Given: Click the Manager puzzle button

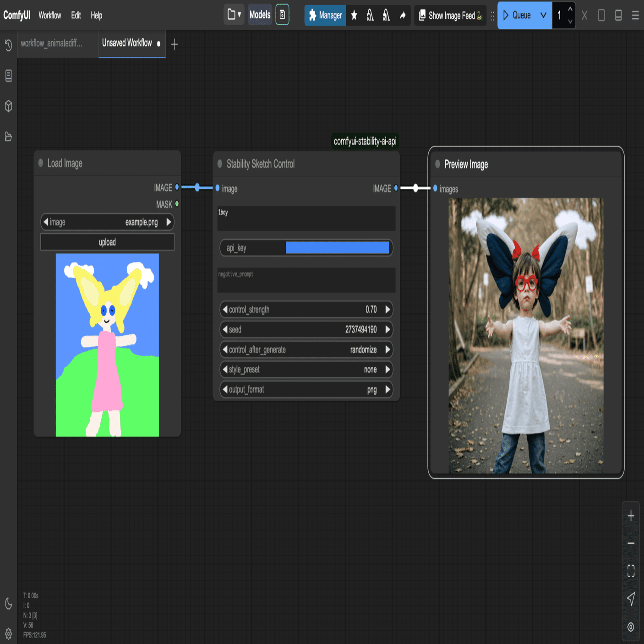Looking at the screenshot, I should pos(325,15).
